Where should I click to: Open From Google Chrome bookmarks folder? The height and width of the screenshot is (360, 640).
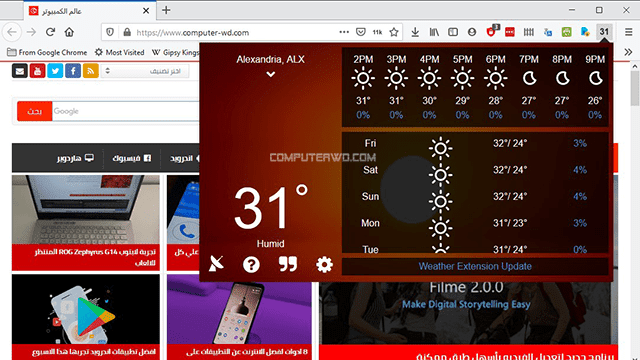click(47, 52)
